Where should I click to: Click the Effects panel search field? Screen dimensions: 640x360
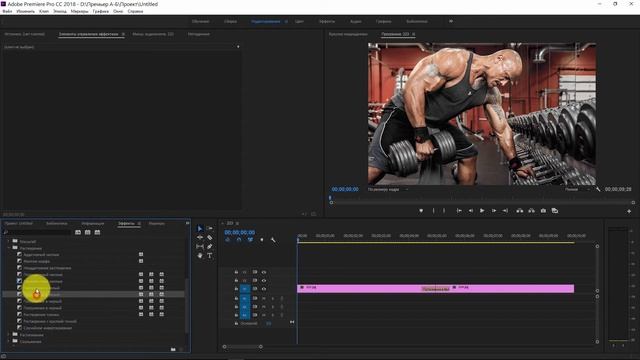[x=38, y=232]
